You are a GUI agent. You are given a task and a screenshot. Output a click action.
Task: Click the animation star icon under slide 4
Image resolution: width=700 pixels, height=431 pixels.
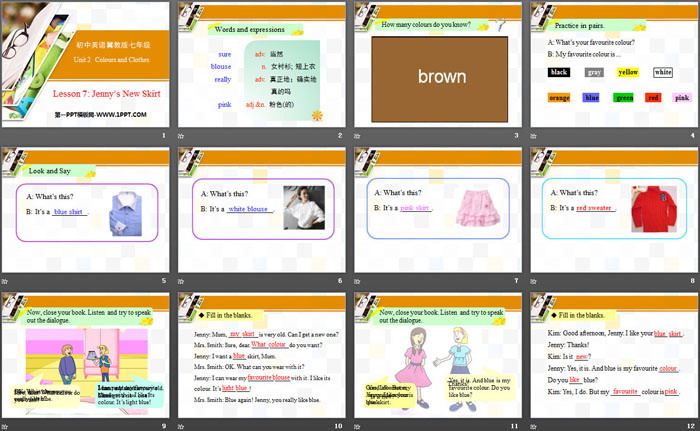(x=533, y=136)
